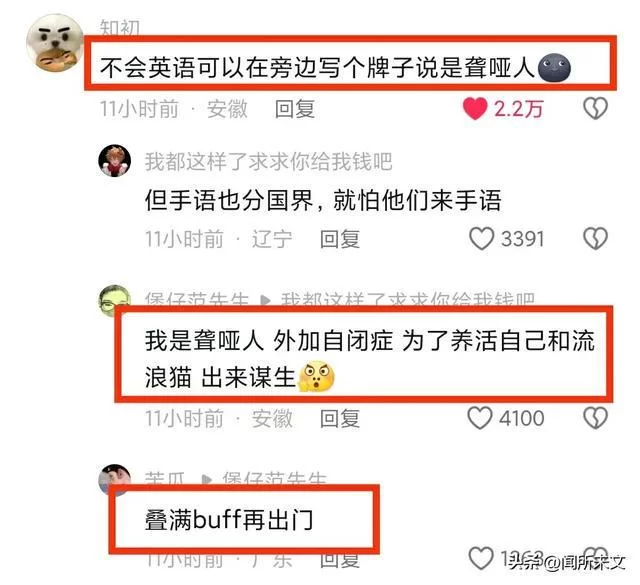Tap reply arrow after 保仔范先生 name

pos(265,300)
